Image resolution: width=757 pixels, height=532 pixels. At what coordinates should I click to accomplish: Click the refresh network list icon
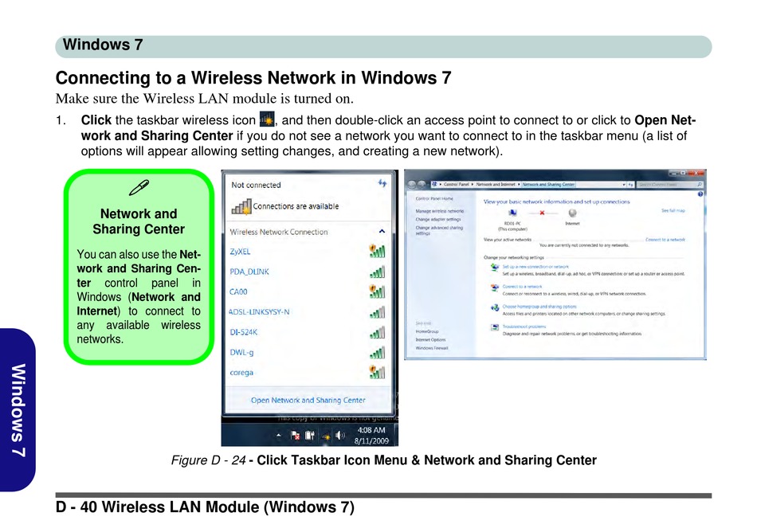[382, 183]
